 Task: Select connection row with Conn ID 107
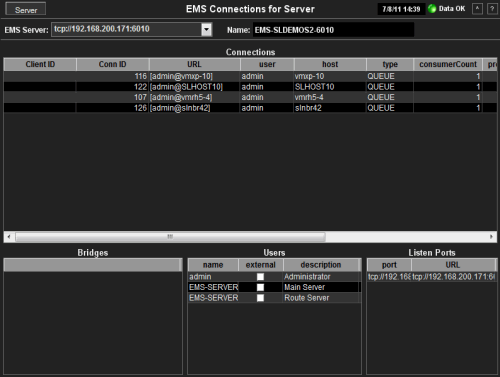250,97
